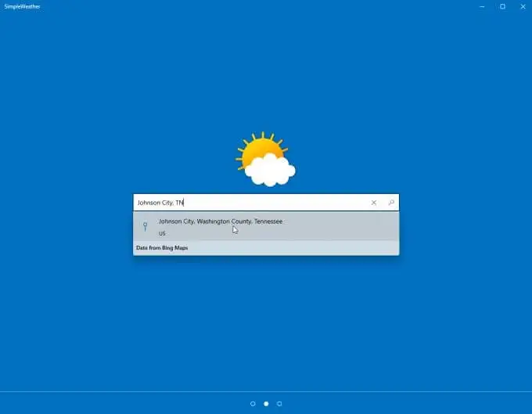The width and height of the screenshot is (532, 414).
Task: Select the filled middle page indicator dot
Action: coord(266,404)
